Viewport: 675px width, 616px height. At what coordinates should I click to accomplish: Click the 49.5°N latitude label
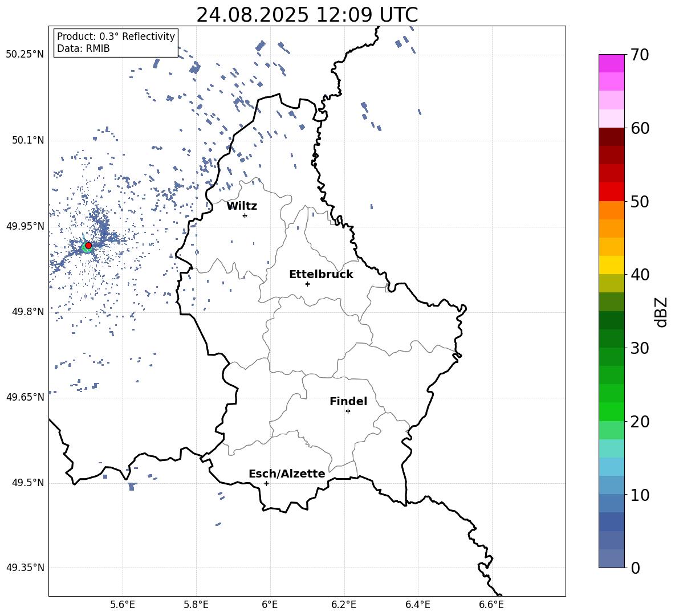28,483
